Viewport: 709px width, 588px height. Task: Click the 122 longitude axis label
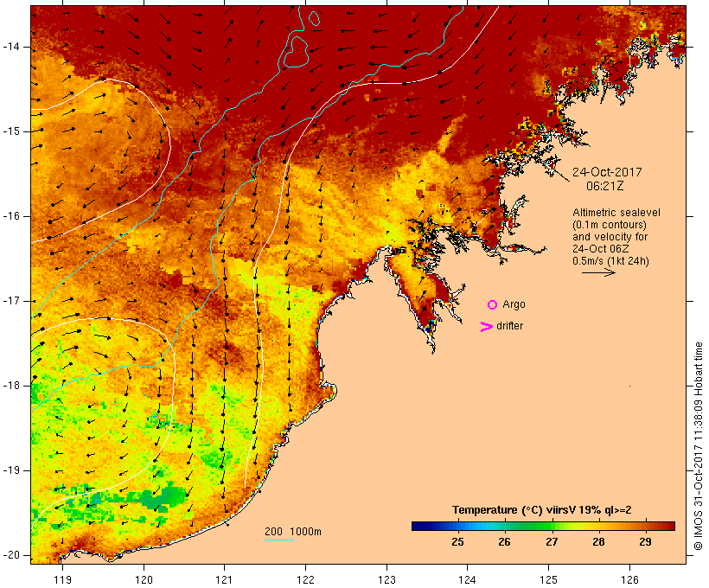tap(306, 580)
